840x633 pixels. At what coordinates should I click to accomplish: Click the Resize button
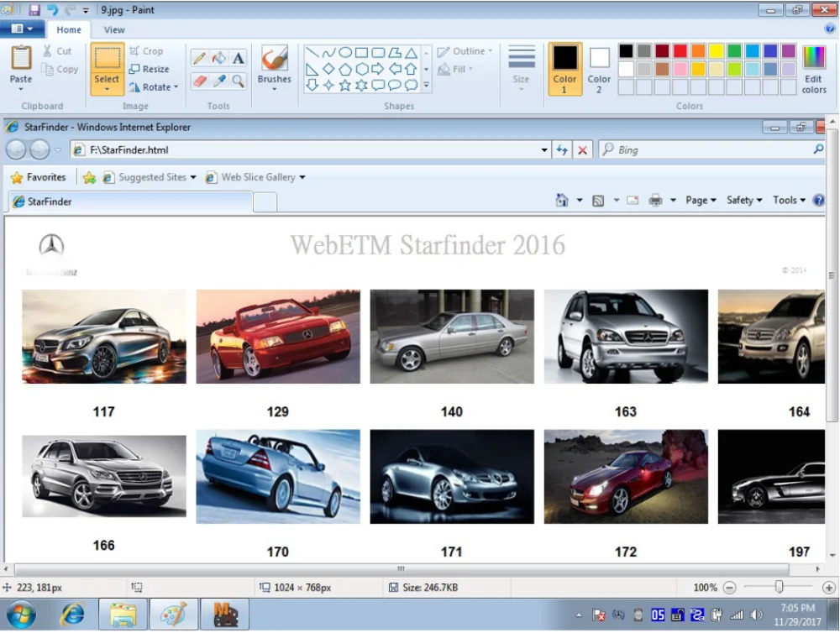pos(150,69)
